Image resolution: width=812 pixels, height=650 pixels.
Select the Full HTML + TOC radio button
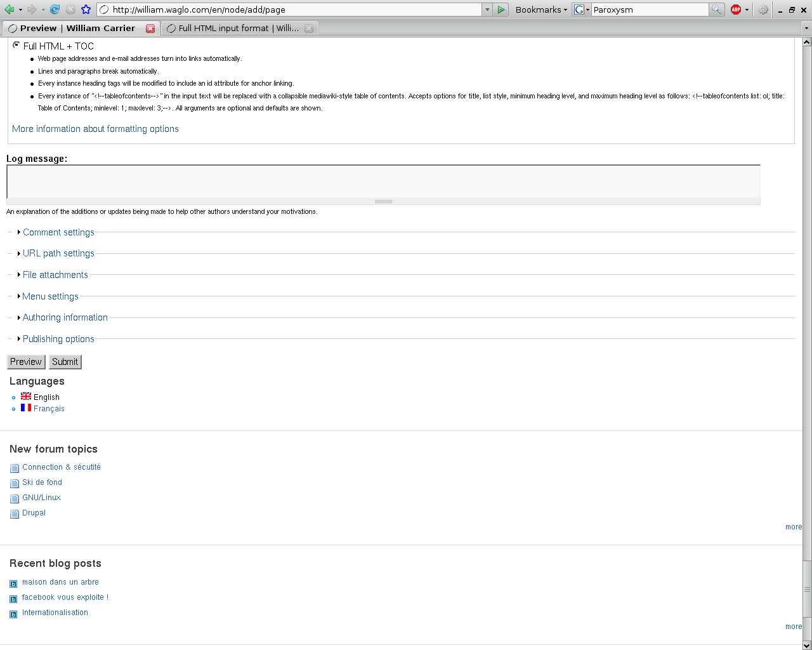16,46
